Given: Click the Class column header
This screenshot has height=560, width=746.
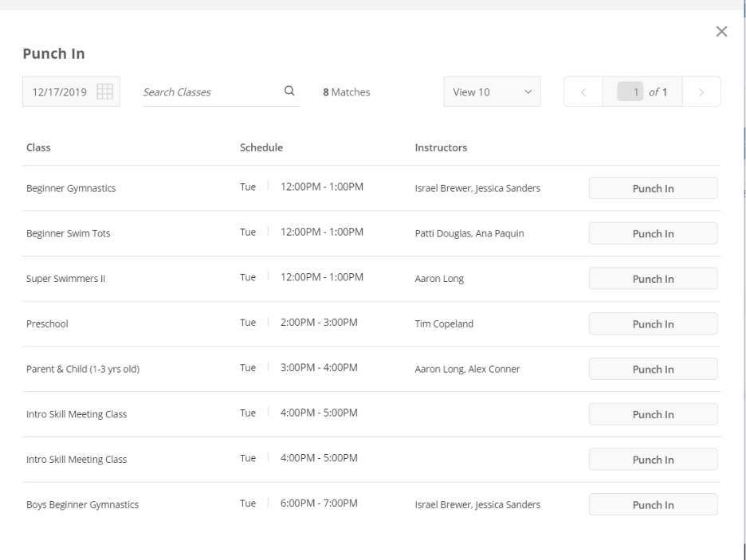Looking at the screenshot, I should click(x=38, y=147).
